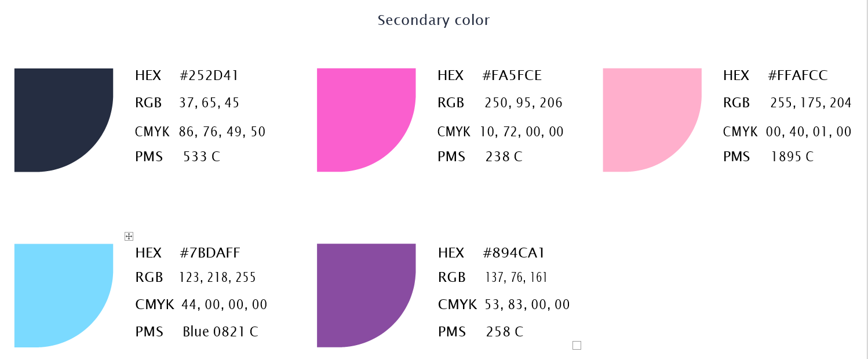The image size is (868, 359).
Task: Click the RGB value 255, 175, 204
Action: pos(811,103)
